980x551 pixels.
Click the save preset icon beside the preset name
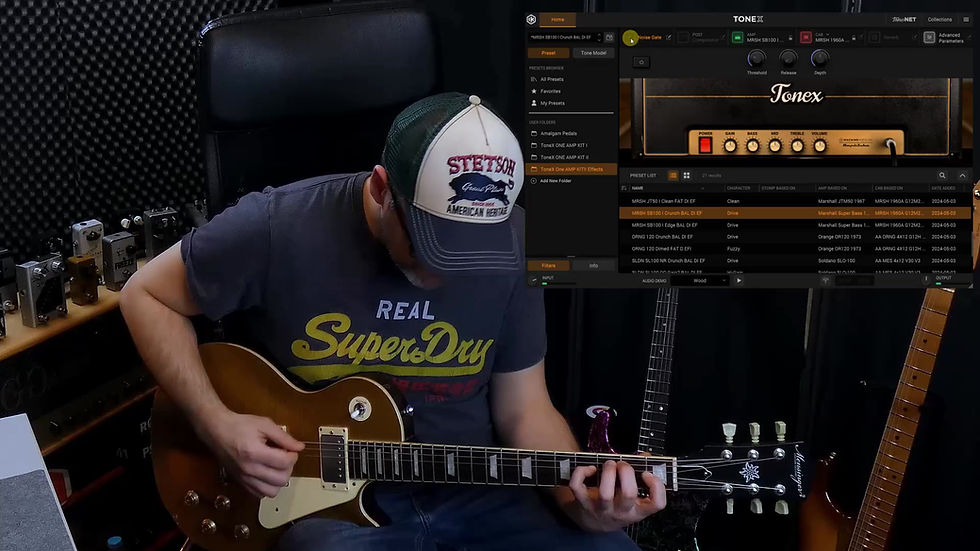coord(609,37)
